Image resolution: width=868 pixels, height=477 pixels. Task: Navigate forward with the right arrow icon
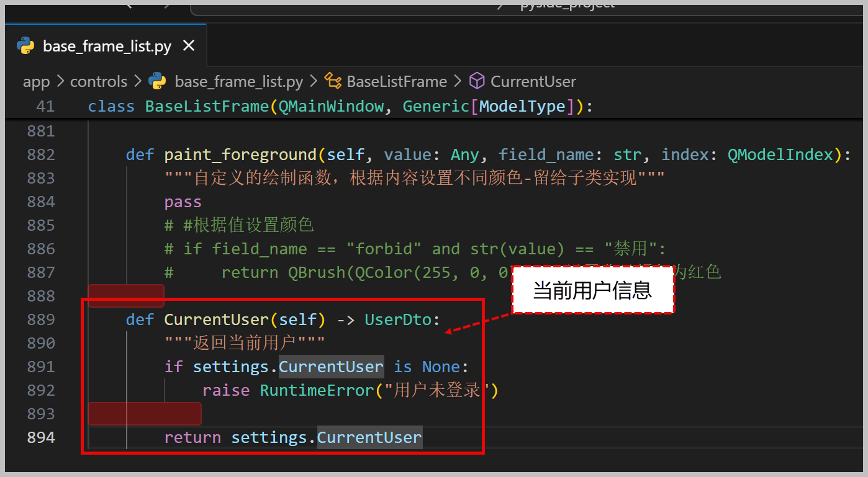(x=166, y=6)
